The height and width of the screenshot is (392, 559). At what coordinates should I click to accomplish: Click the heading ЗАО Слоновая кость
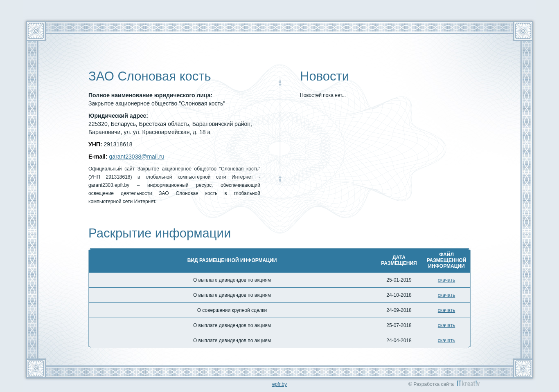tap(149, 76)
